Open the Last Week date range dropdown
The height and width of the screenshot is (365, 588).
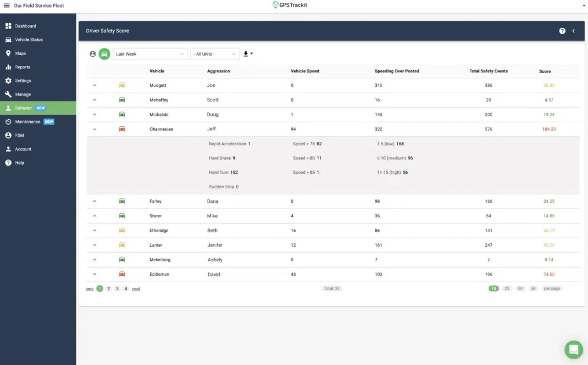point(150,53)
